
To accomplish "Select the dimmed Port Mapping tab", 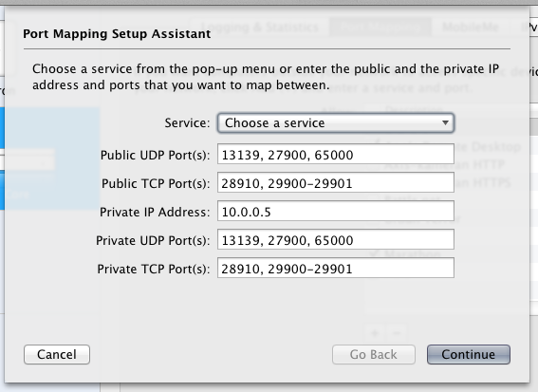I will (x=380, y=27).
